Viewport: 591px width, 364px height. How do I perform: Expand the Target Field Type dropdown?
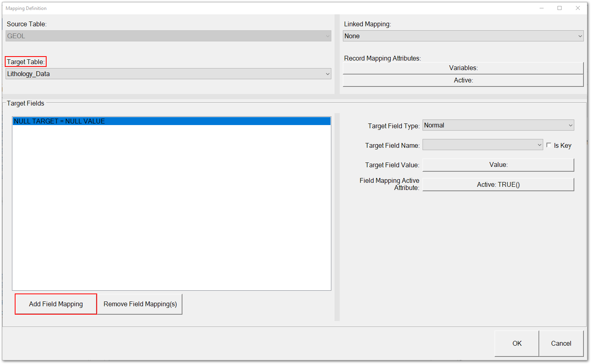click(498, 125)
